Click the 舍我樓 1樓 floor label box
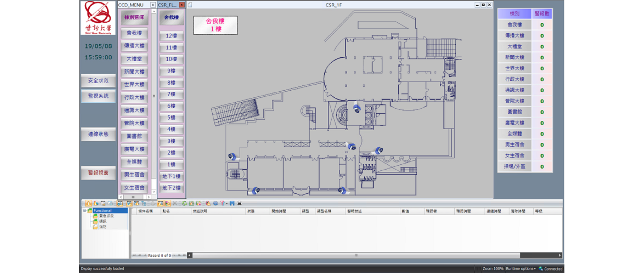This screenshot has height=273, width=644. click(215, 25)
